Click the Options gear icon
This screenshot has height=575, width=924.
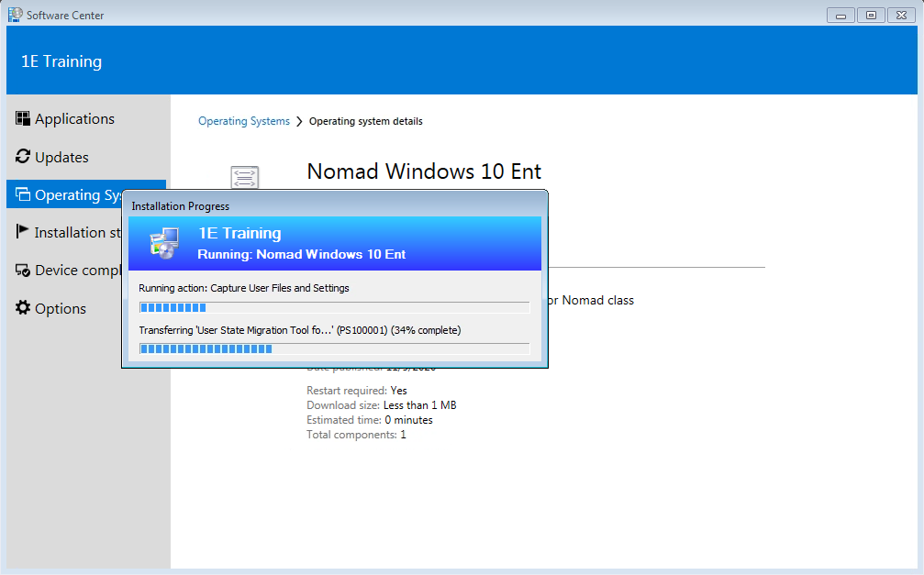(x=23, y=308)
